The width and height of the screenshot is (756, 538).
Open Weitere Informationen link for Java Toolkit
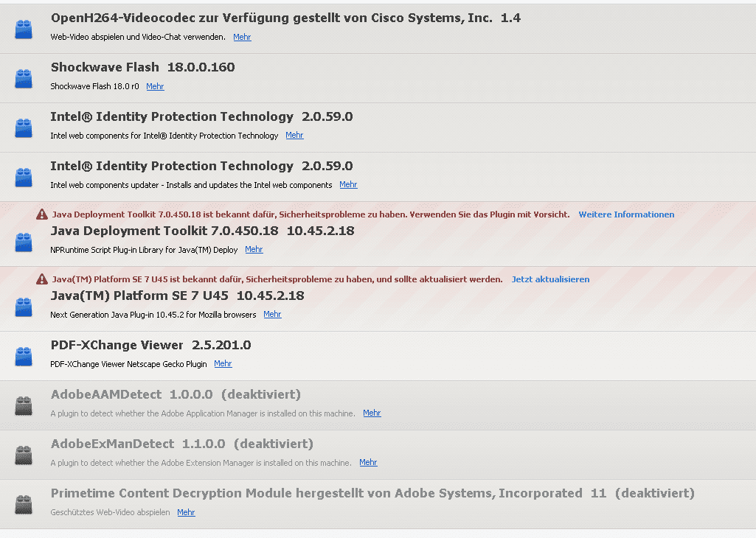(626, 214)
